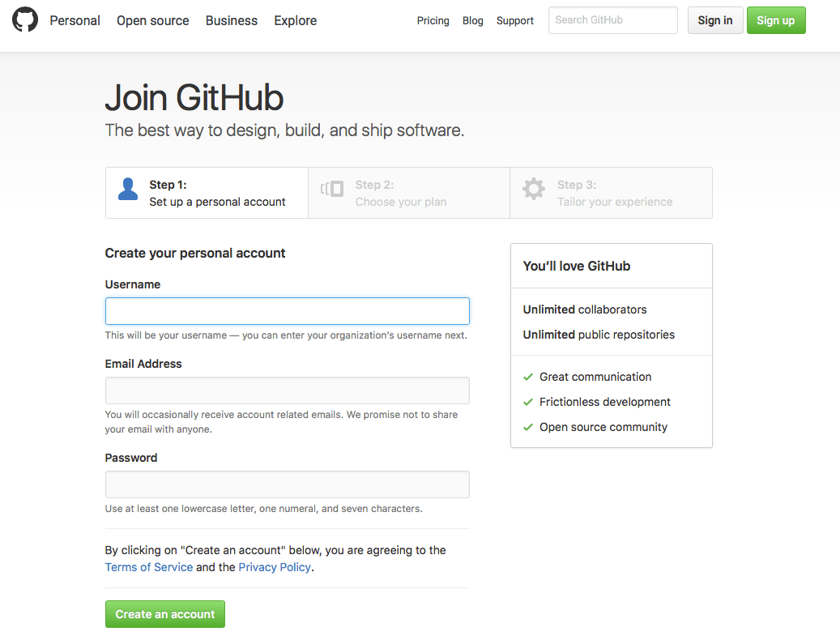This screenshot has height=636, width=840.
Task: Click the Step 3 gear icon
Action: tap(534, 190)
